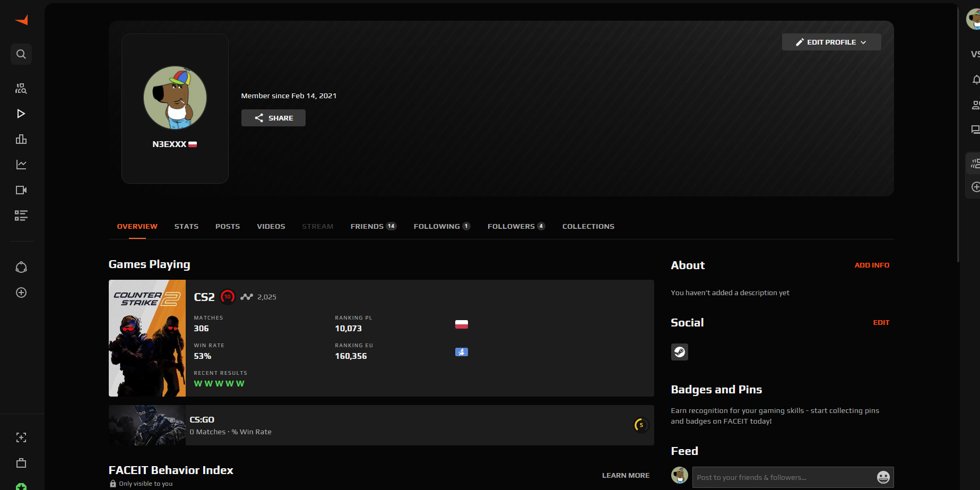Click the CS2 matches value 306
This screenshot has height=490, width=980.
pyautogui.click(x=201, y=329)
